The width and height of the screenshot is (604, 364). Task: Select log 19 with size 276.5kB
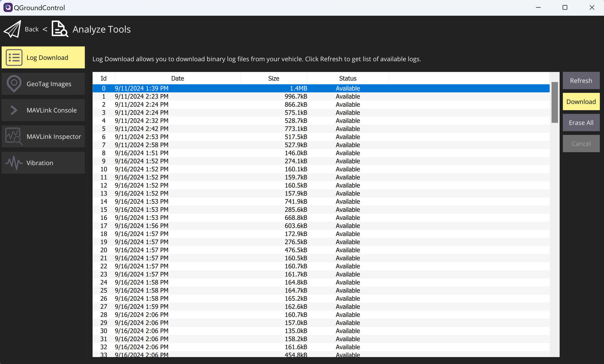[x=321, y=242]
